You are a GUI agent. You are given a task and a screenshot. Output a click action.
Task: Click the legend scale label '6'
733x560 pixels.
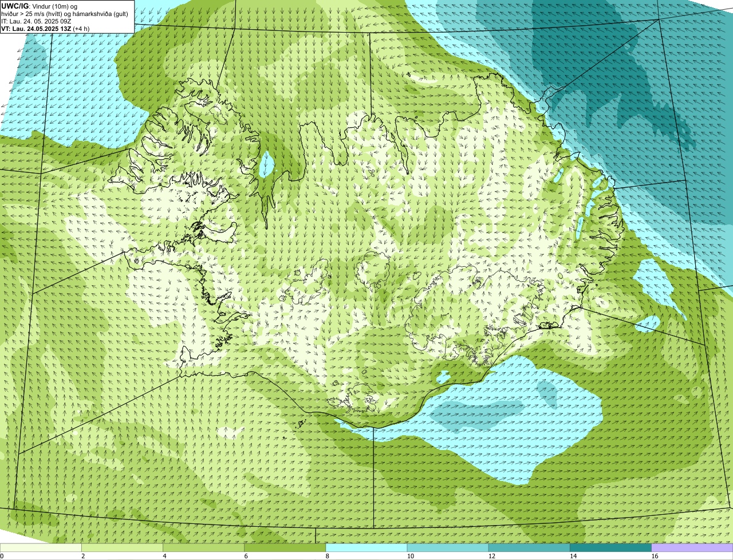point(246,556)
